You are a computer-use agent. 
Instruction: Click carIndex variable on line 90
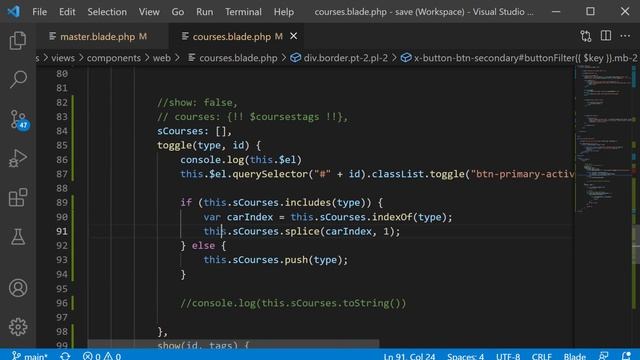coord(250,217)
